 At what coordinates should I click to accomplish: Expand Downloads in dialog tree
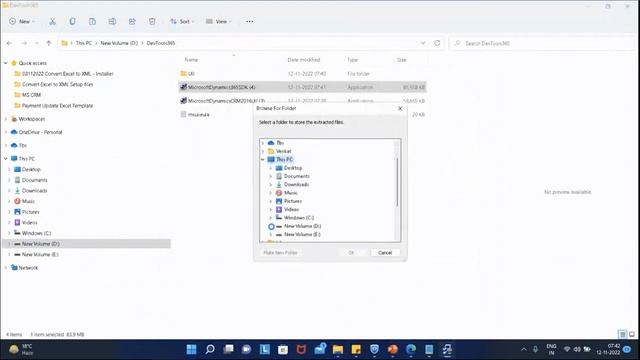coord(271,184)
